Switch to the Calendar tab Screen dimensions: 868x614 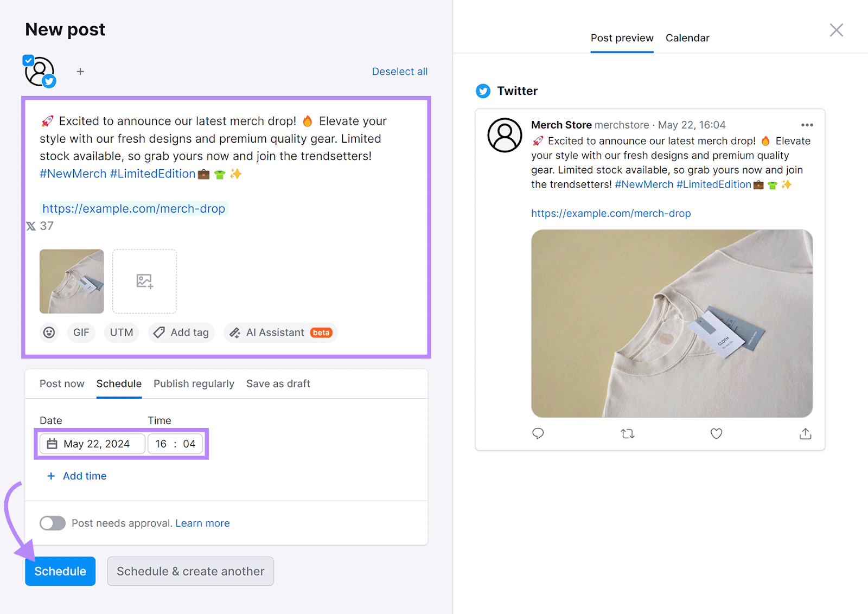tap(687, 38)
